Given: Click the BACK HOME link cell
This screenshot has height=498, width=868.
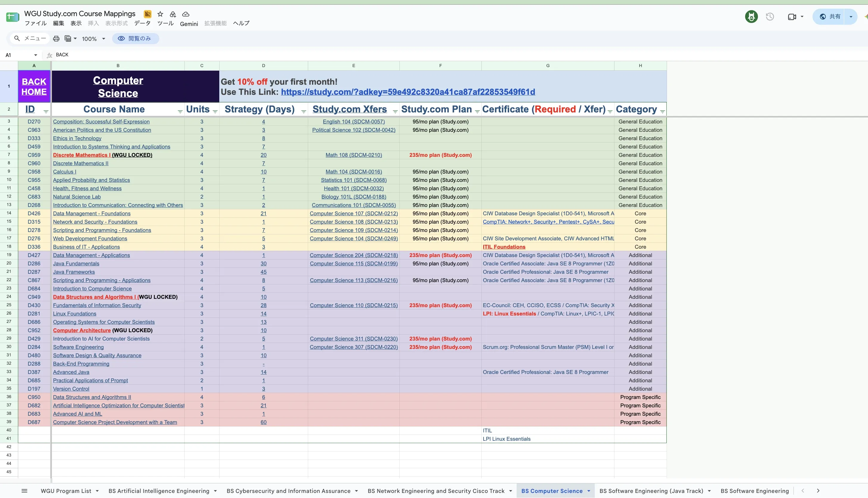Looking at the screenshot, I should [34, 86].
